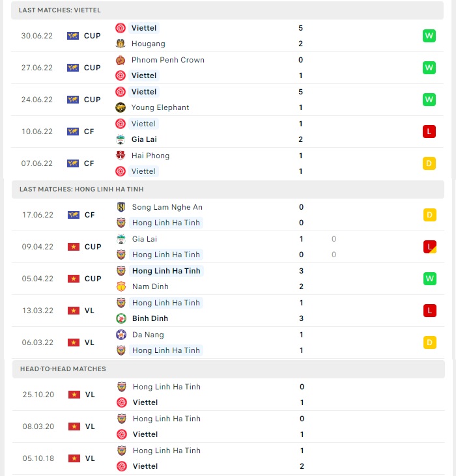Viewport: 456px width, 476px height.
Task: Click the Binh Dinh club logo
Action: point(121,318)
